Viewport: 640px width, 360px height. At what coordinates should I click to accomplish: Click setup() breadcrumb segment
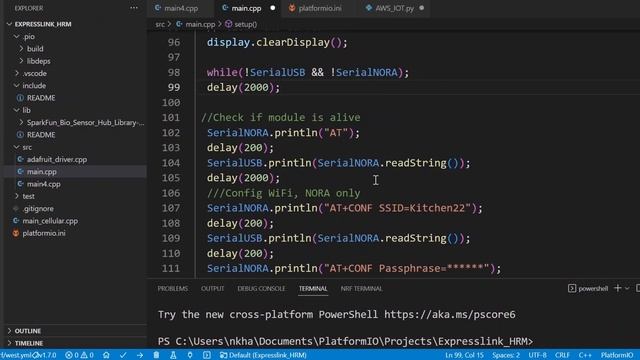click(x=245, y=24)
